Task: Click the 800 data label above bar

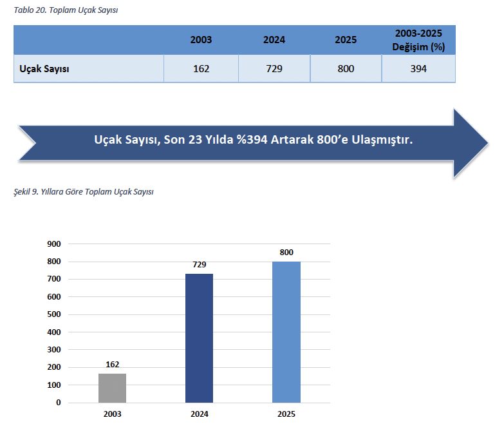Action: (286, 253)
